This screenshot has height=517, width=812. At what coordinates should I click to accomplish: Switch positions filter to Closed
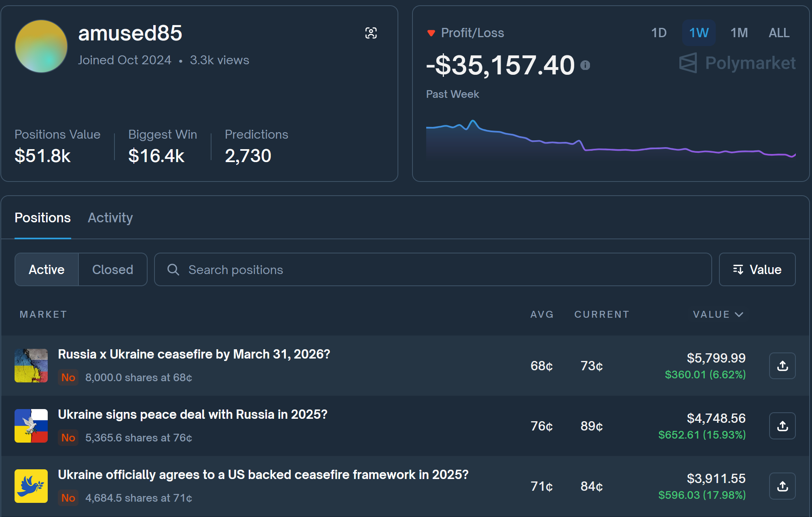112,270
